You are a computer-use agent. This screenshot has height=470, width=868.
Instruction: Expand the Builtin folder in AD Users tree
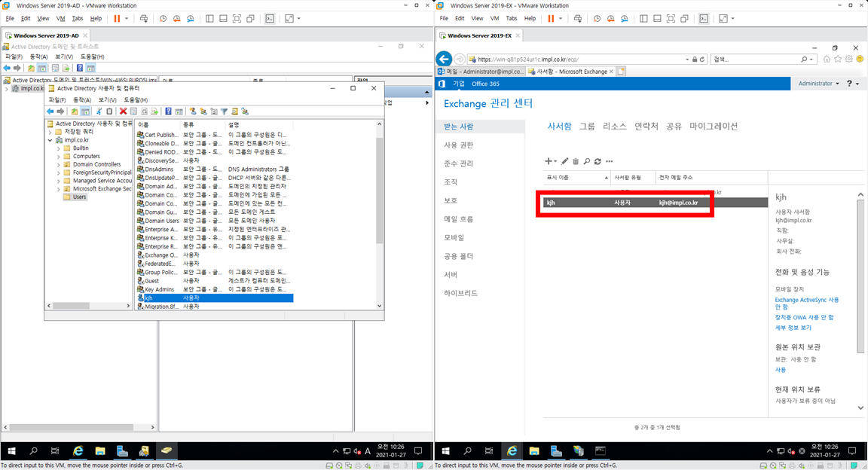pos(58,148)
